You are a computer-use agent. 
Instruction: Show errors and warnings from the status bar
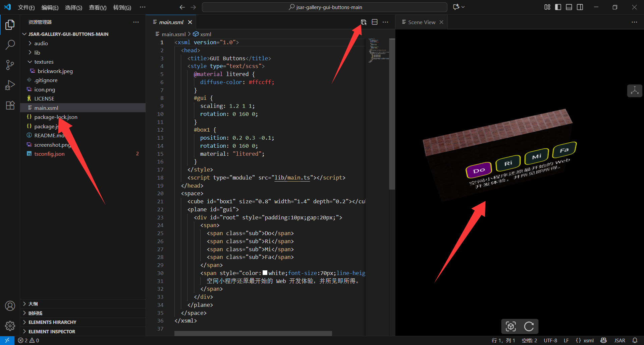[x=29, y=340]
